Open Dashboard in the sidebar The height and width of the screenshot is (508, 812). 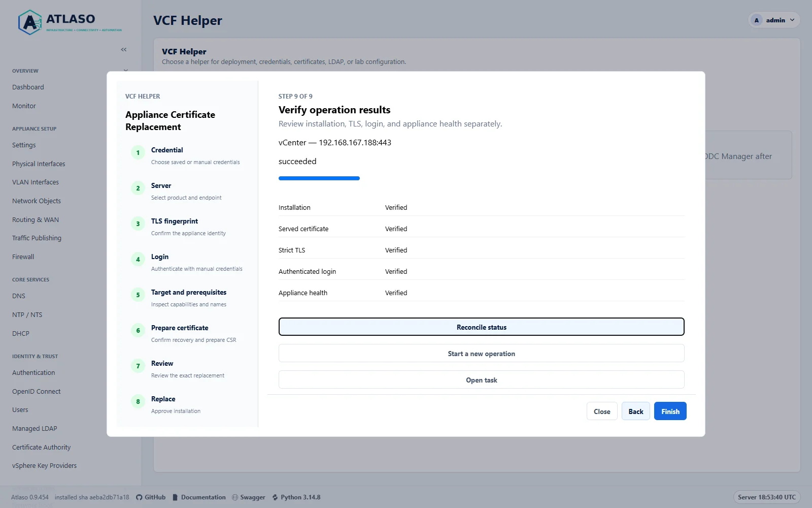pos(28,87)
